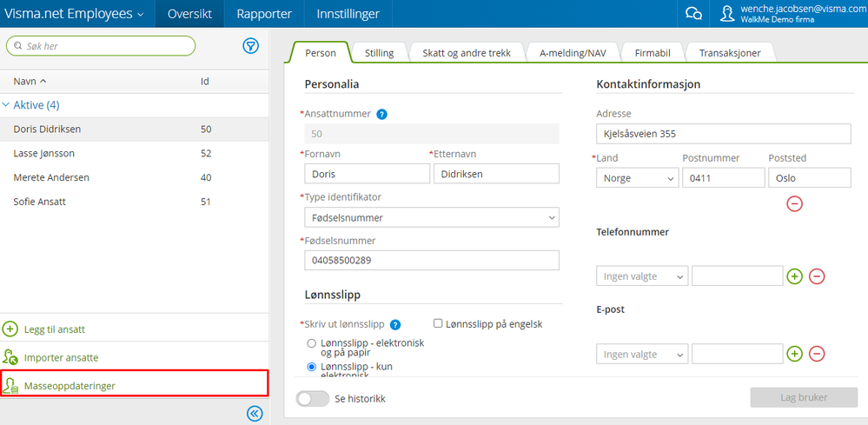This screenshot has width=868, height=425.
Task: Click the magnifier icon in search box
Action: (x=17, y=46)
